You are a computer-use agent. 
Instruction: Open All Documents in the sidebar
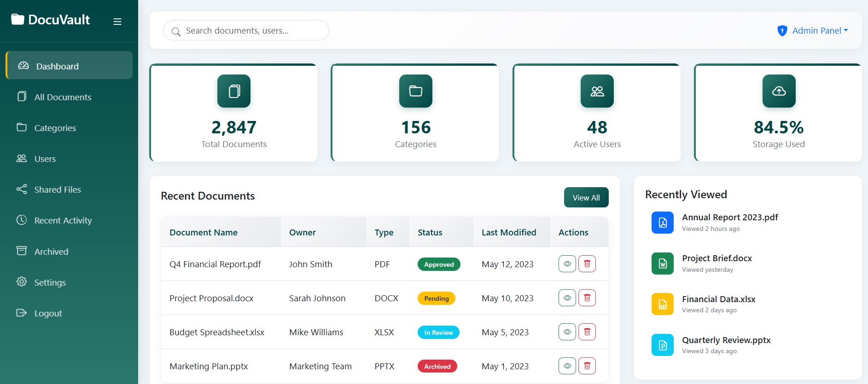(63, 97)
